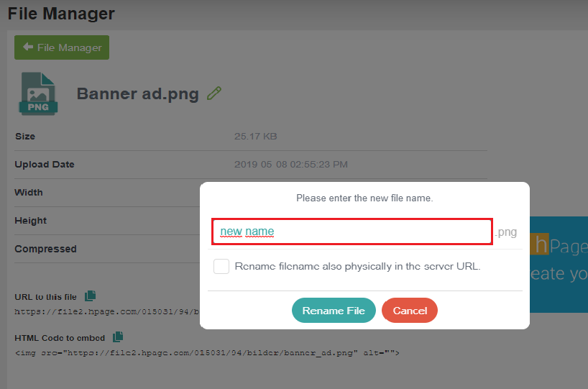
Task: Click the File Manager page heading
Action: [61, 14]
